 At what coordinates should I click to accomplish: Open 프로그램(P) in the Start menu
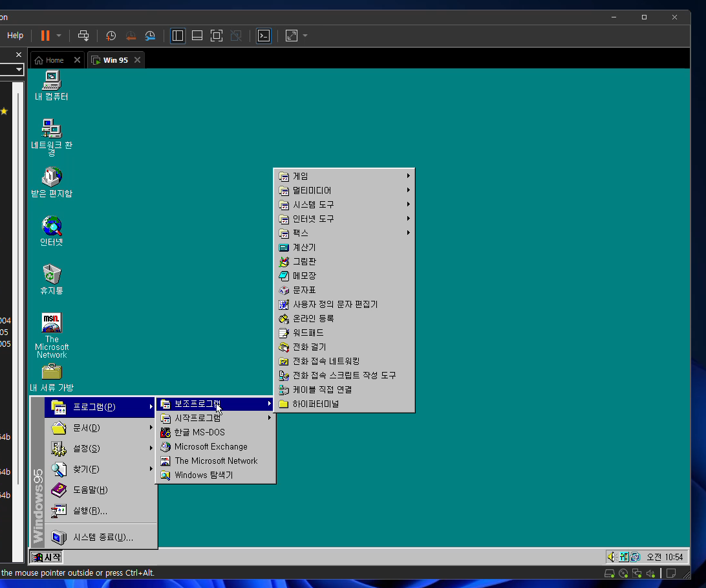point(100,407)
